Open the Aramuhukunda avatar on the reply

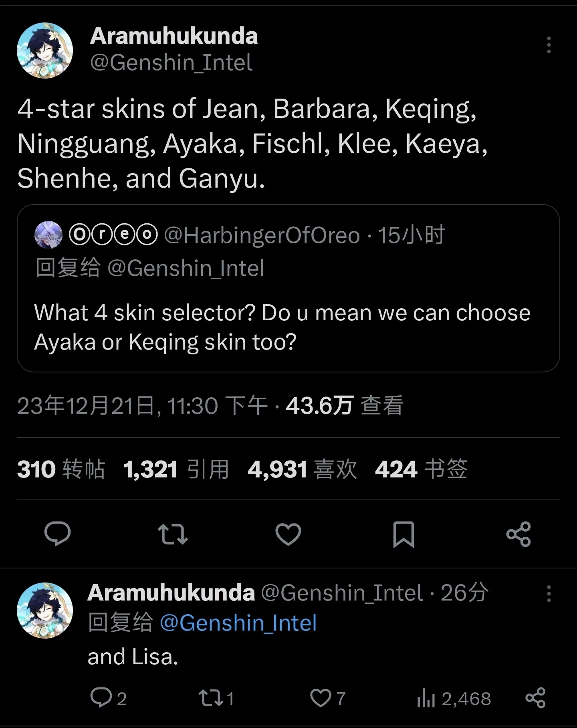(45, 611)
